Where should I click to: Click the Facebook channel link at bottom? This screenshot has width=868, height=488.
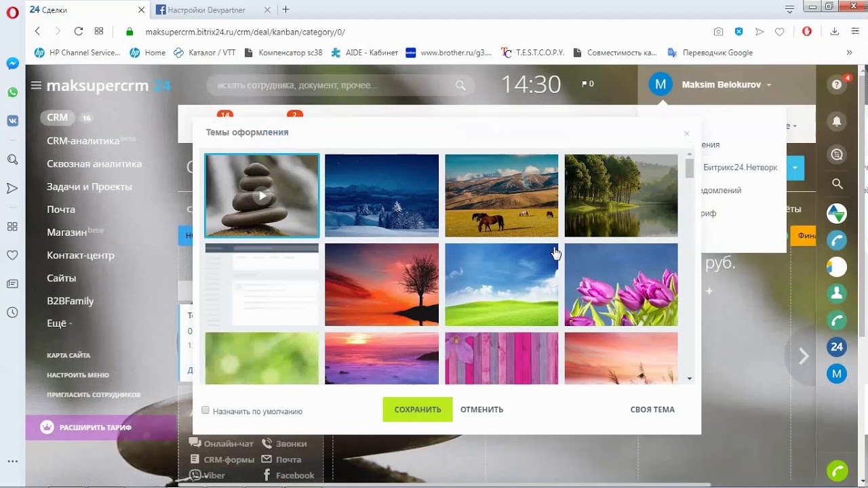288,475
